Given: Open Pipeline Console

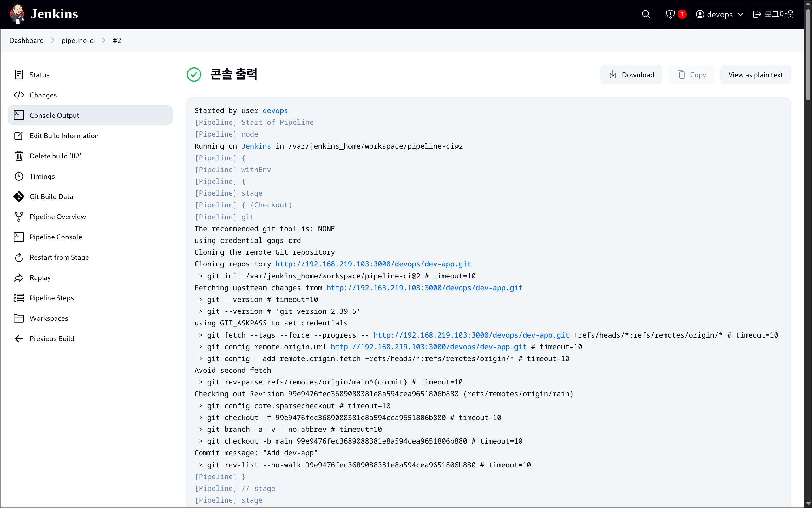Looking at the screenshot, I should click(x=90, y=237).
